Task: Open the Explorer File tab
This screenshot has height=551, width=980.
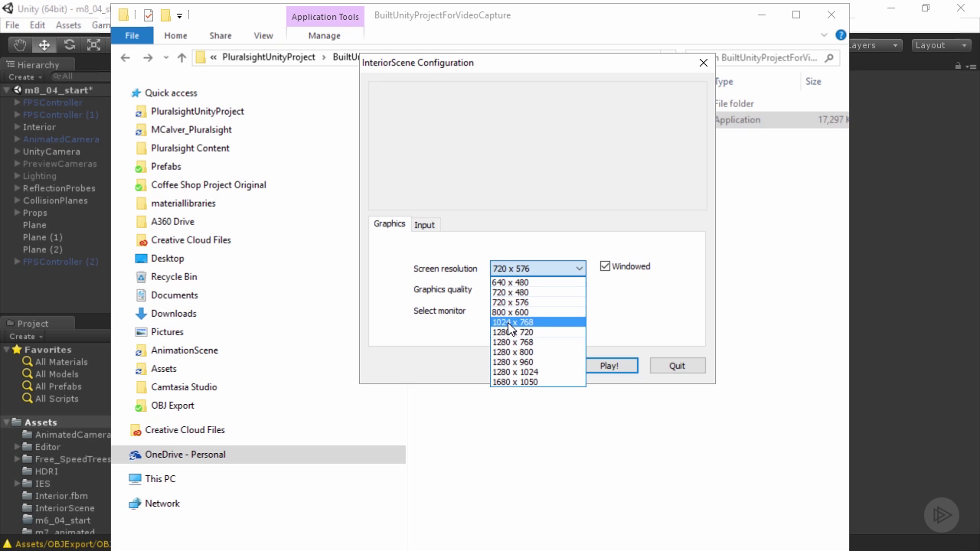Action: [132, 35]
